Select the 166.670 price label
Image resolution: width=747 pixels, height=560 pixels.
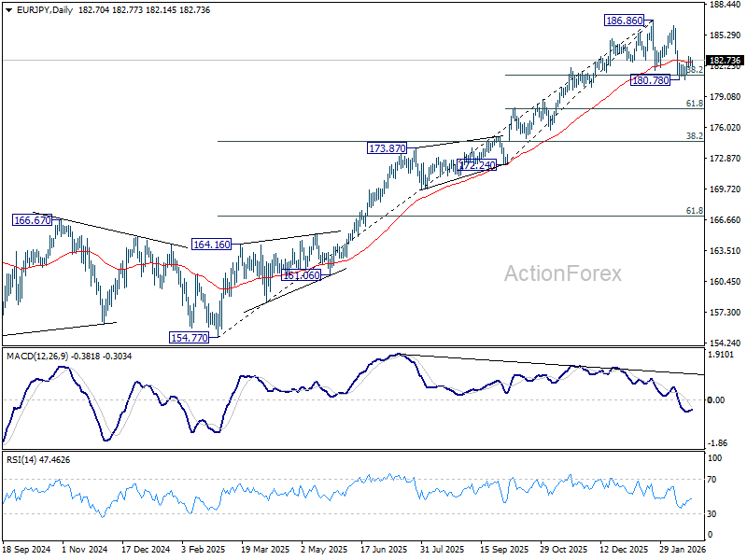(x=32, y=220)
